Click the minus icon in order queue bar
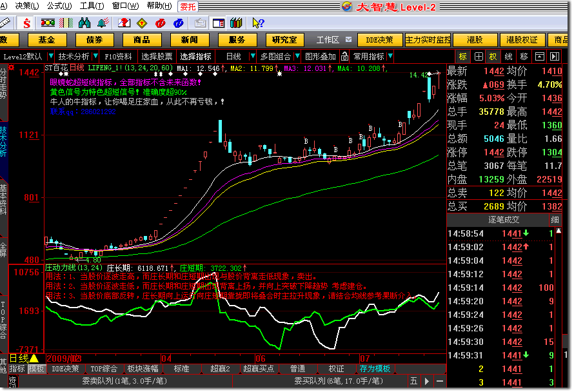The height and width of the screenshot is (392, 574). point(440,382)
